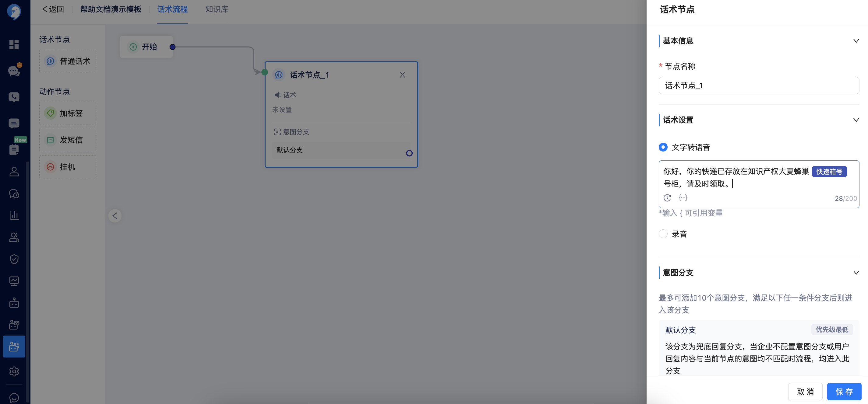The image size is (868, 404).
Task: Select the 开始 node on canvas
Action: tap(146, 47)
